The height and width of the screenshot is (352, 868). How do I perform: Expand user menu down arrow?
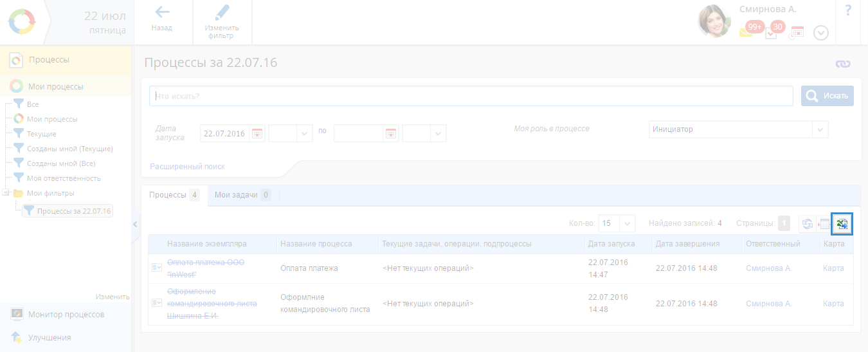click(821, 33)
